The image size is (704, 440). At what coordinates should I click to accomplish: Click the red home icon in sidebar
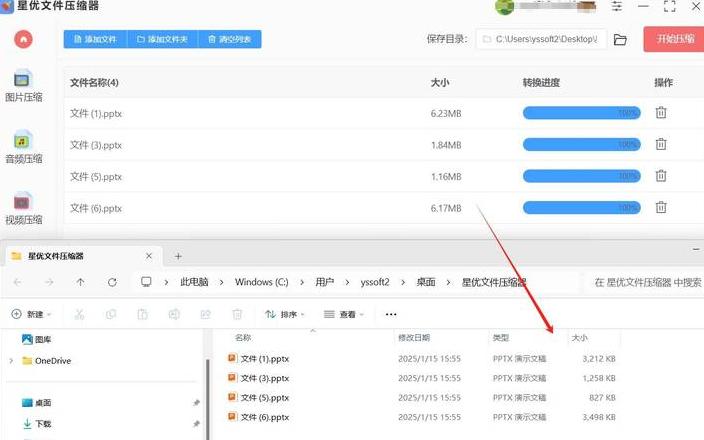point(23,39)
